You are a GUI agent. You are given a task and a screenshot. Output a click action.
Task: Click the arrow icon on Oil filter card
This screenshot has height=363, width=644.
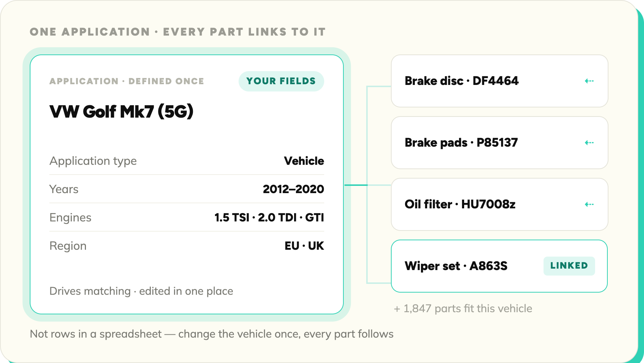pos(589,204)
